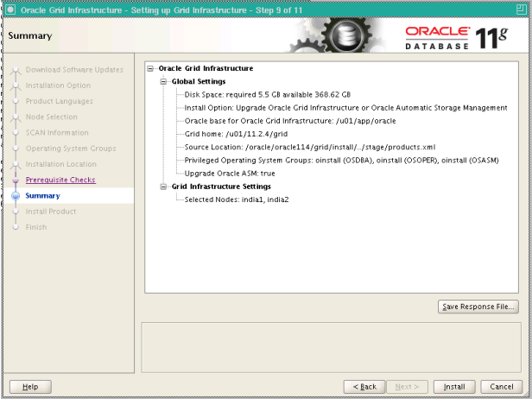Click Save Response File button

pos(478,307)
